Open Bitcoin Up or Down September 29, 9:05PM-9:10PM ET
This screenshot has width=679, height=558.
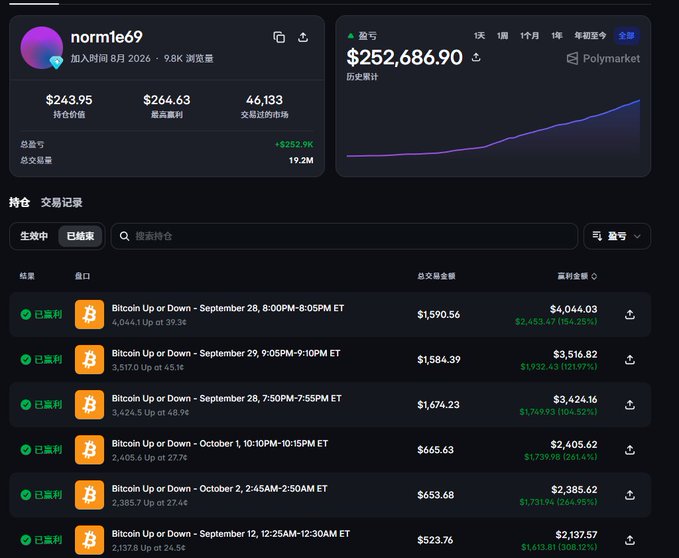(226, 353)
